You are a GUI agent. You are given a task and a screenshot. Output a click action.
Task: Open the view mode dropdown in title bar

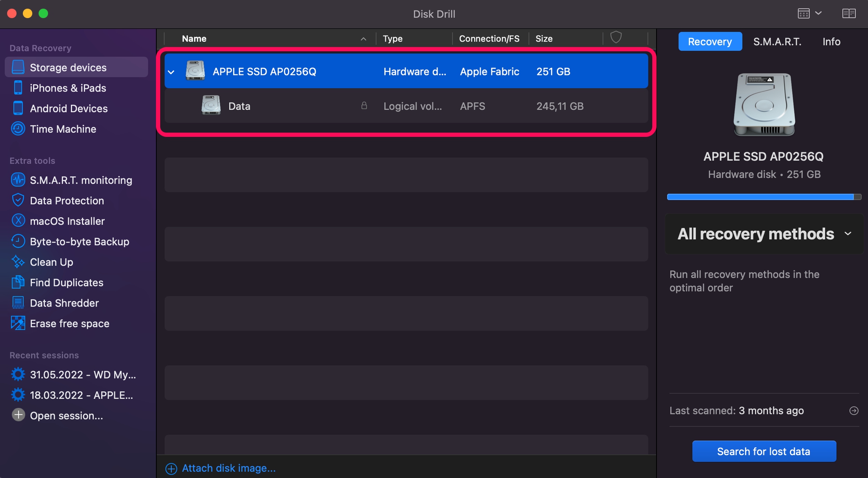(x=810, y=14)
